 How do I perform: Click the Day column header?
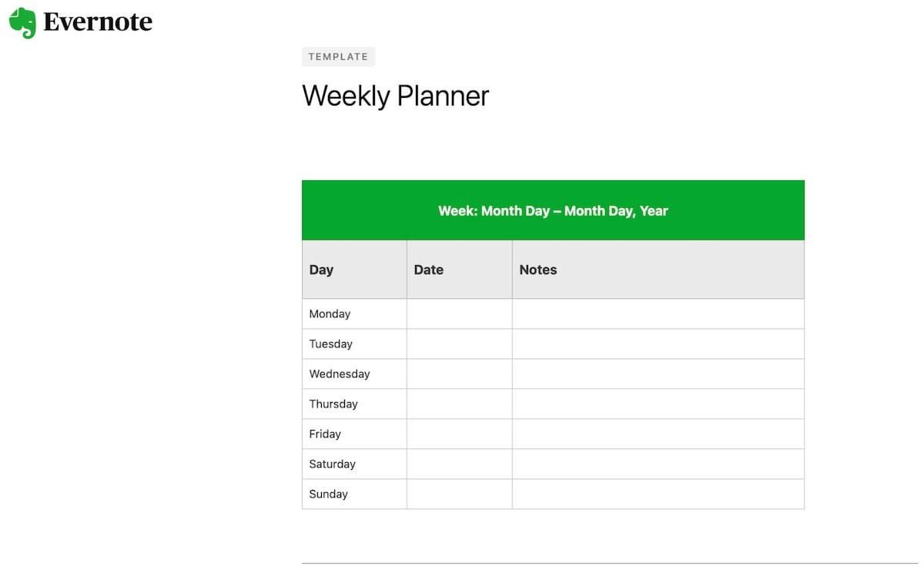321,270
